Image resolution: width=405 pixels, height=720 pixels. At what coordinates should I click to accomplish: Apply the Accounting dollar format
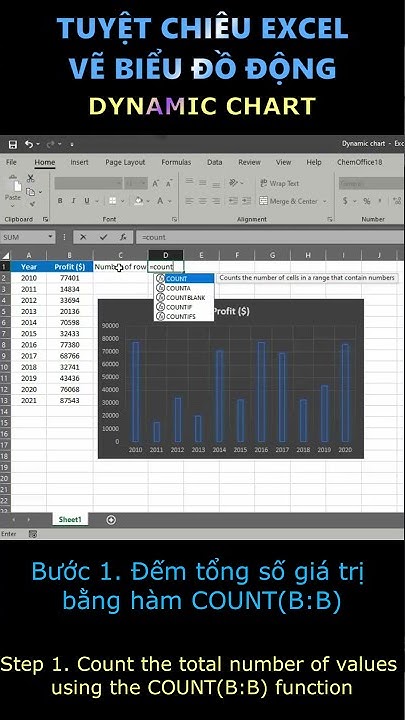click(x=345, y=201)
